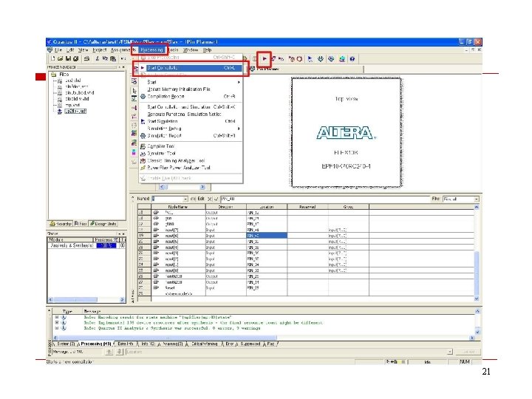The width and height of the screenshot is (532, 399).
Task: Click the Cut toolbar icon
Action: (x=98, y=58)
